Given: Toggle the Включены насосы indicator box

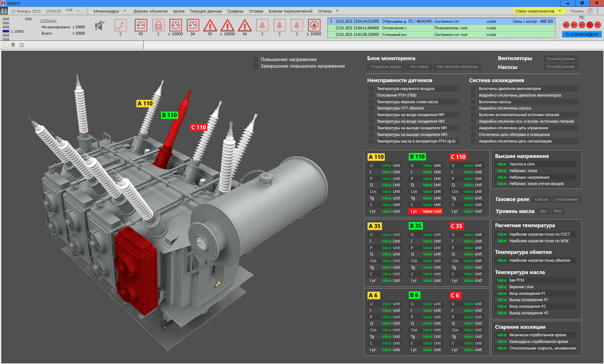Looking at the screenshot, I should tap(473, 102).
